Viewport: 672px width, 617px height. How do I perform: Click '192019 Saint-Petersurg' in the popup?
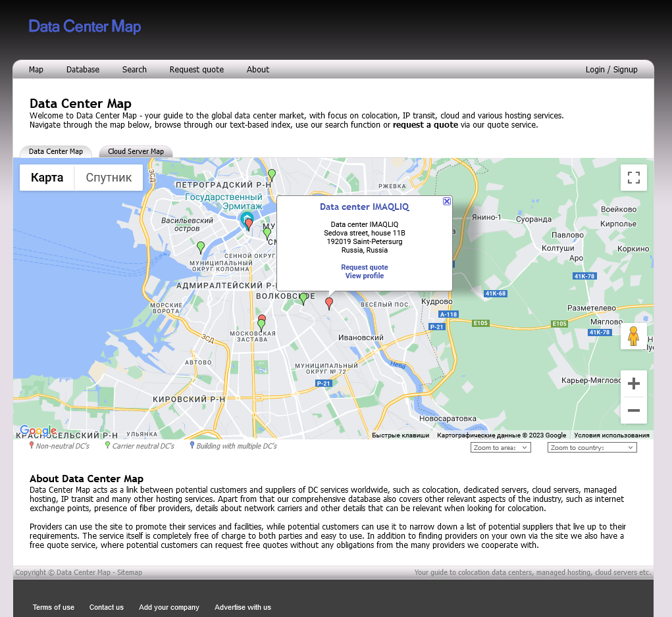(x=365, y=241)
